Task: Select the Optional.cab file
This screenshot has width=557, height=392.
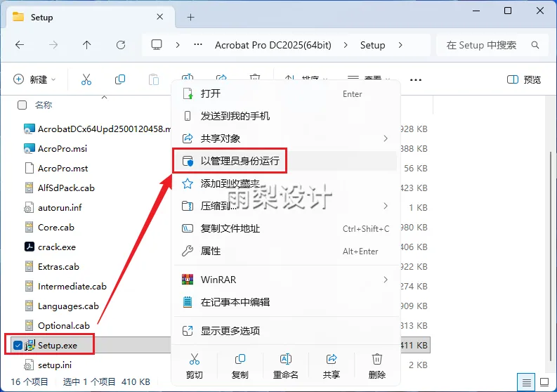Action: pos(57,325)
